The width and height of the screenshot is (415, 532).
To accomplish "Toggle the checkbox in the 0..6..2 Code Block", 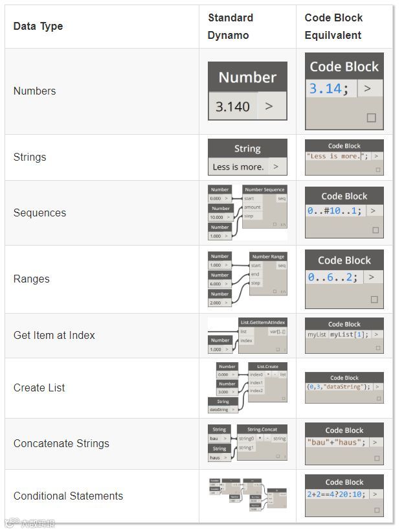I will 374,299.
